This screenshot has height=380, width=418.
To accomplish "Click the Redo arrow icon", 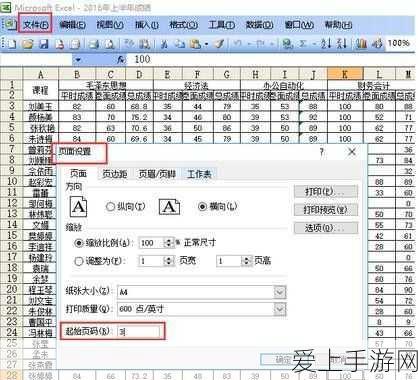I will 261,43.
